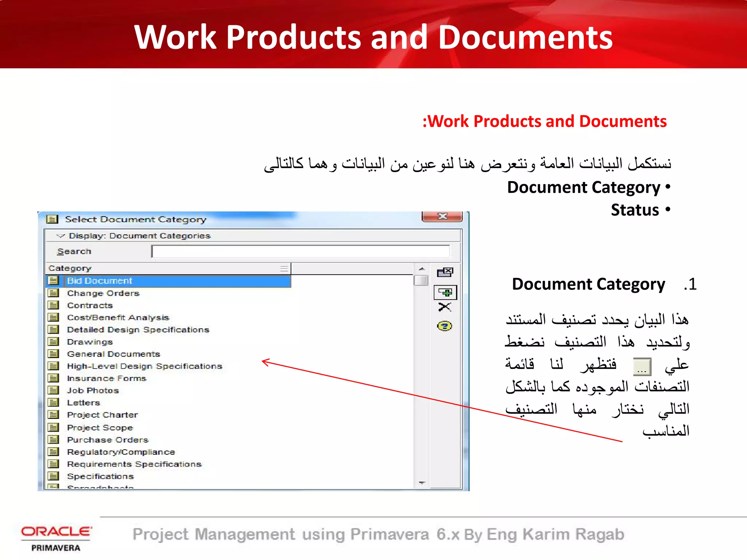Click inside the Search input field
The width and height of the screenshot is (747, 560).
[x=301, y=251]
